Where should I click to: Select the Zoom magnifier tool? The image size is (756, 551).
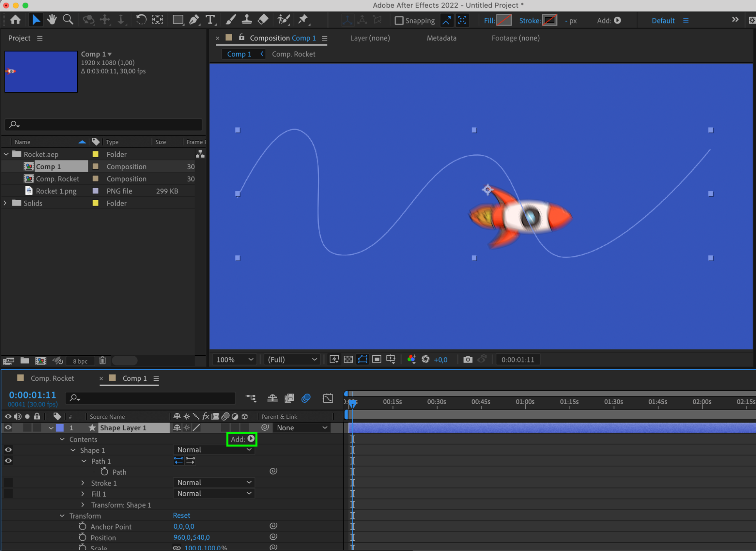68,20
